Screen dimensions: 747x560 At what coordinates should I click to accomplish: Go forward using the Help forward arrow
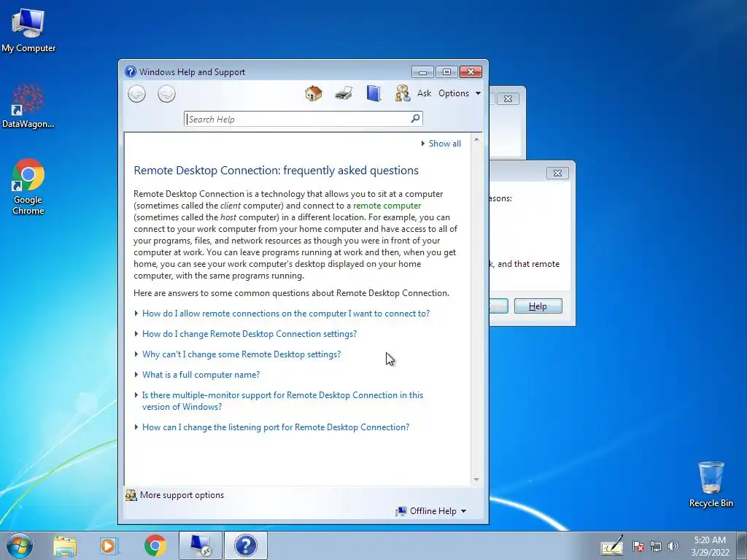[167, 93]
